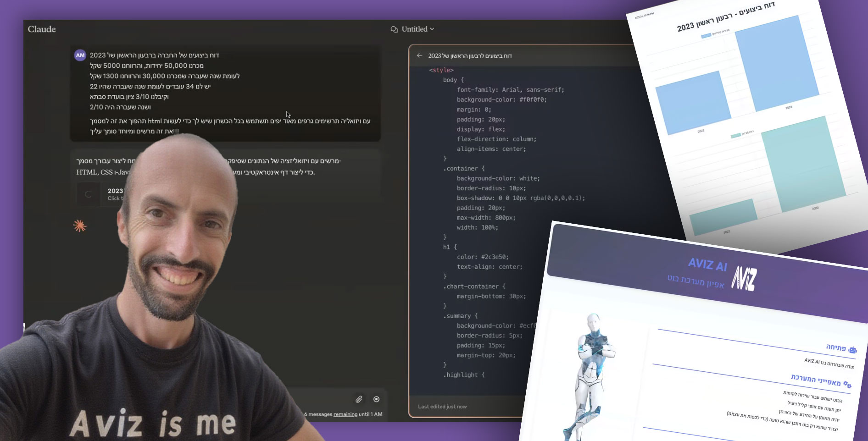The image size is (868, 441).
Task: Click the AM user avatar badge
Action: [x=80, y=55]
